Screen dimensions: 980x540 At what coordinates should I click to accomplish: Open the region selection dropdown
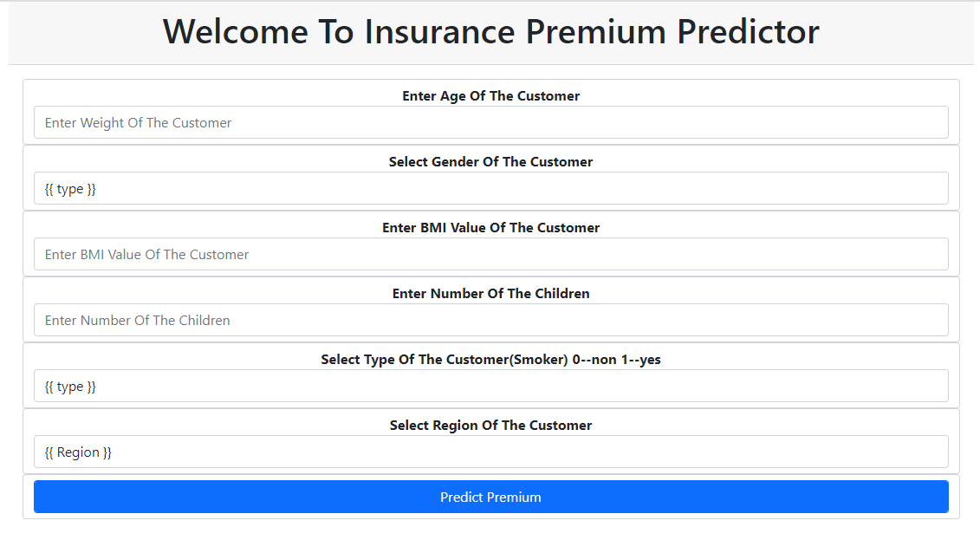pos(490,452)
